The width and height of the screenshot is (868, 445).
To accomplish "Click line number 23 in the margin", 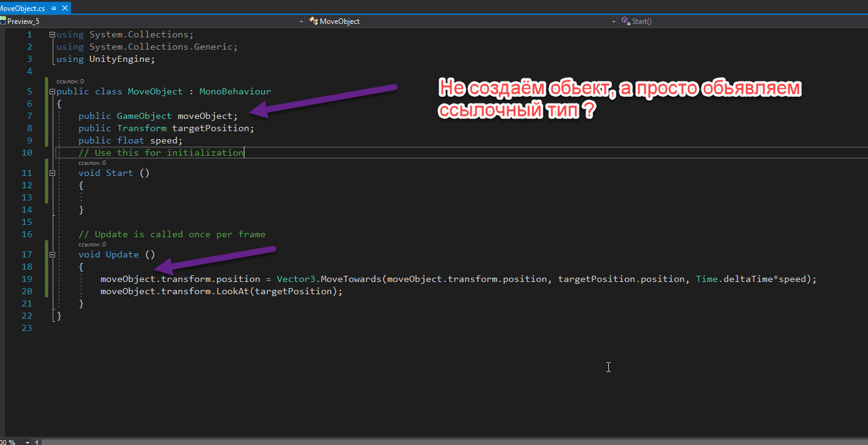I will (26, 328).
